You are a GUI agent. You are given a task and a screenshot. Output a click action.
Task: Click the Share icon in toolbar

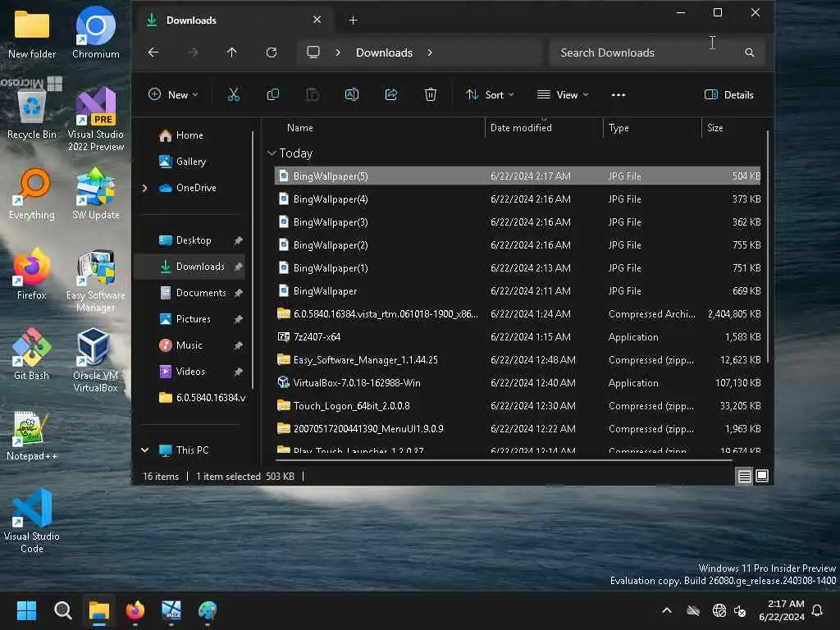[x=391, y=95]
